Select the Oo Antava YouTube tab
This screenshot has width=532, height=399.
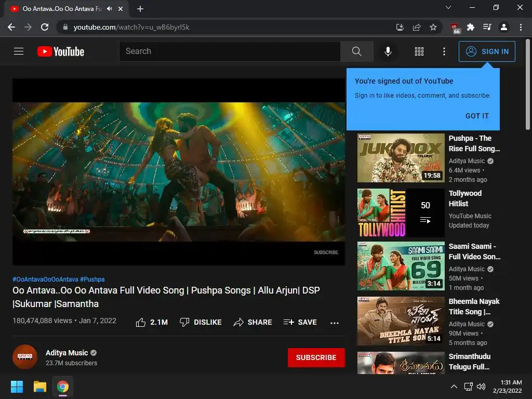[x=66, y=9]
